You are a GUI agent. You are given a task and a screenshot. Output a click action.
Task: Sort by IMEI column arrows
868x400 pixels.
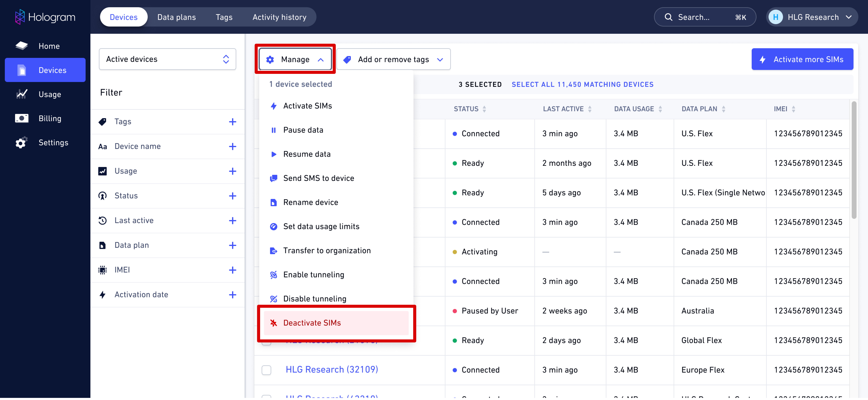[x=794, y=109]
